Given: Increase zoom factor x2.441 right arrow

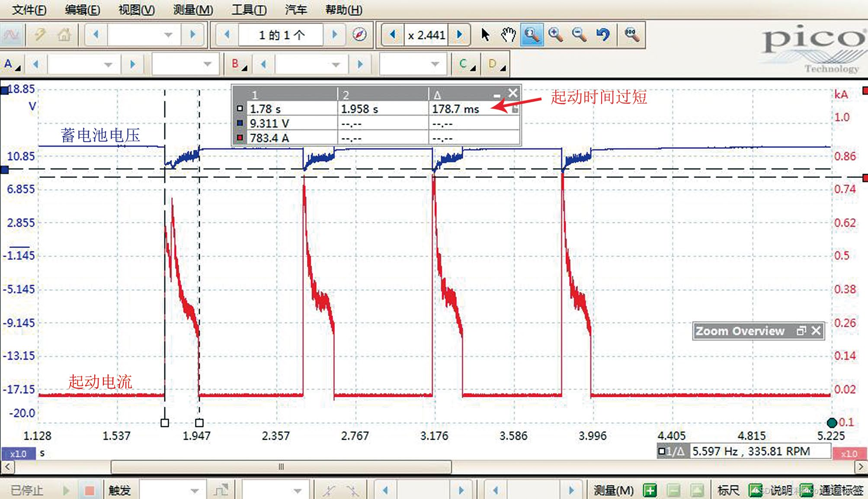Looking at the screenshot, I should 460,35.
